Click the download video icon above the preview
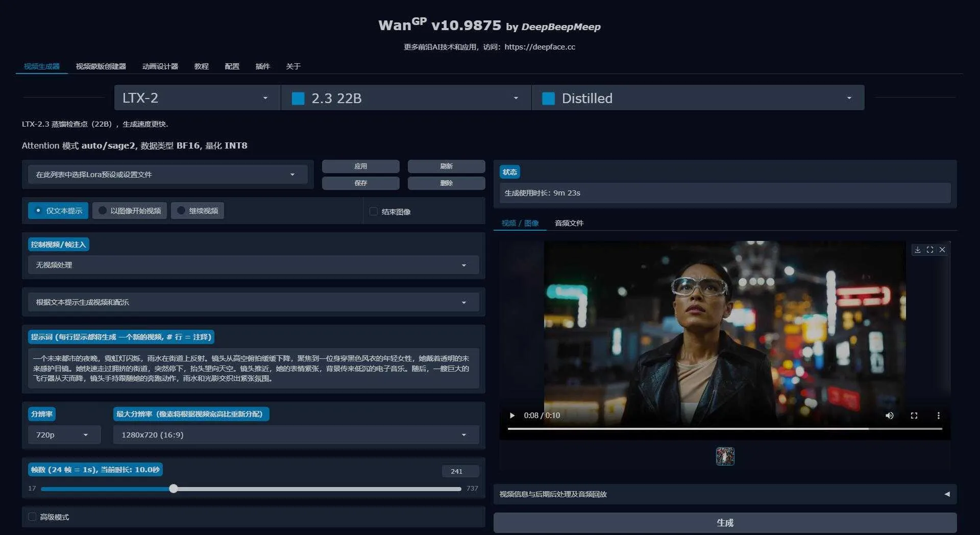The image size is (980, 535). [917, 250]
